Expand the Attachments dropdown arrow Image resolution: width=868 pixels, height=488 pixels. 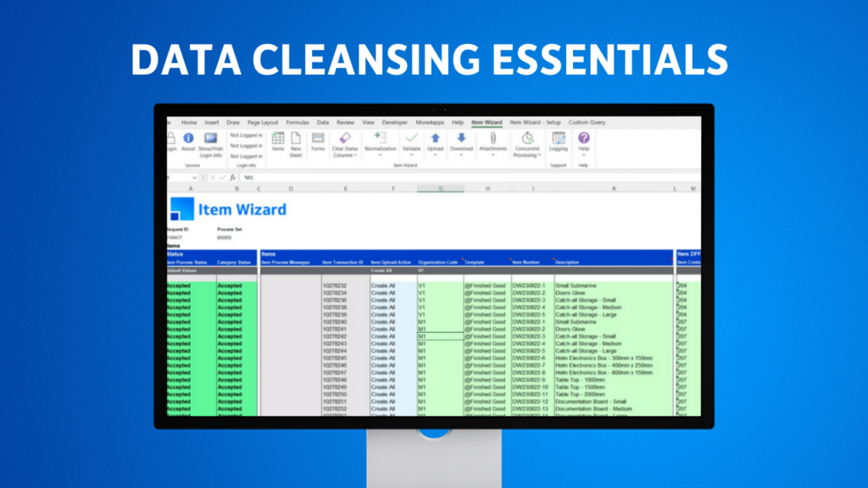tap(492, 156)
